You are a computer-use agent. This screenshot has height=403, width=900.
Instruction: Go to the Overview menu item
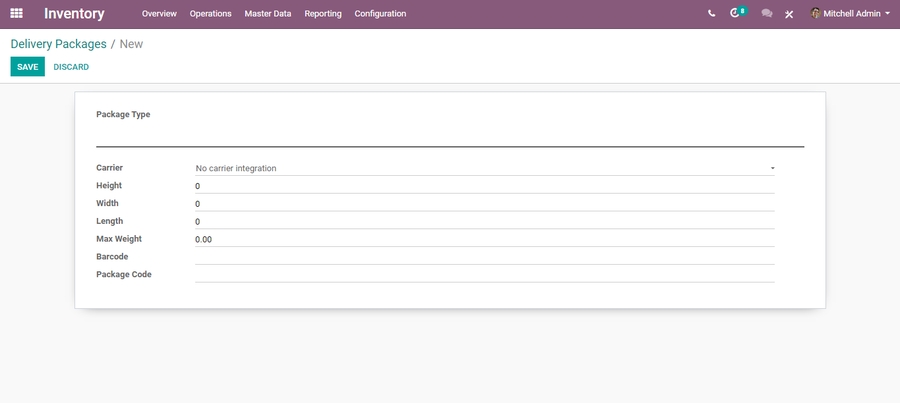(x=159, y=14)
